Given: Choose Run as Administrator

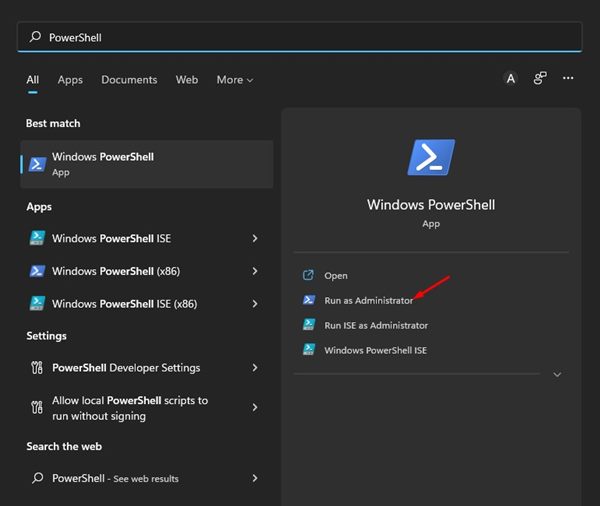Looking at the screenshot, I should coord(368,300).
